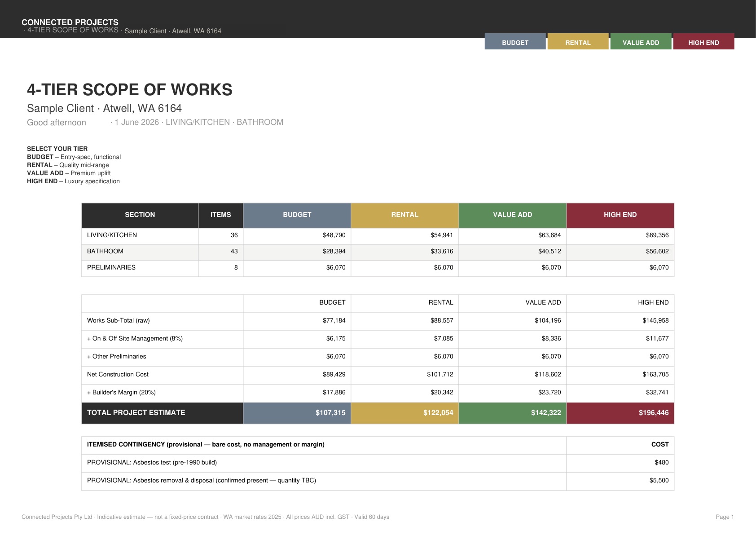Click the $101,712 net cost value
756x535 pixels.
pyautogui.click(x=440, y=374)
